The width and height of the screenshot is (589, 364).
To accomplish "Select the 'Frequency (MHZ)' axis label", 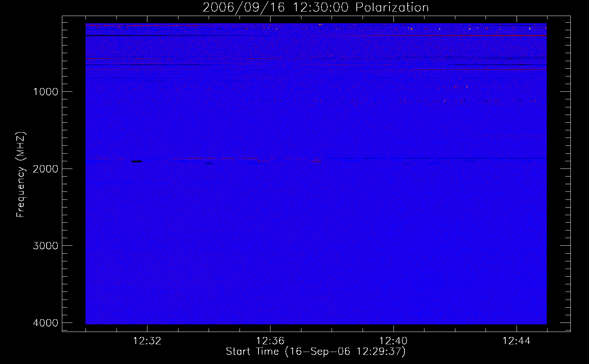I will coord(21,175).
